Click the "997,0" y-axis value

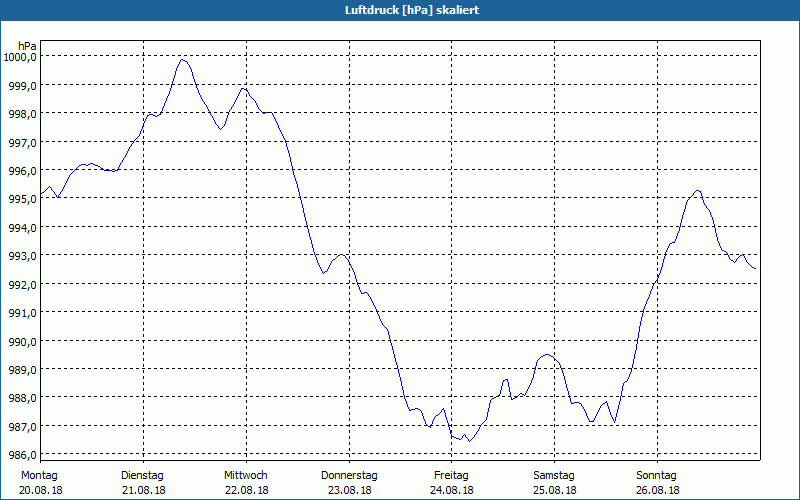(x=22, y=142)
